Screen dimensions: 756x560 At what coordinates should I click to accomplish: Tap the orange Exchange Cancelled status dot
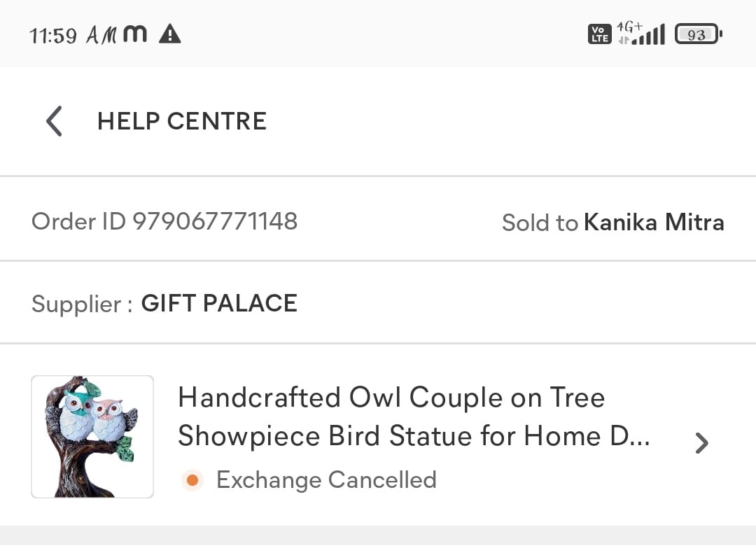(192, 480)
